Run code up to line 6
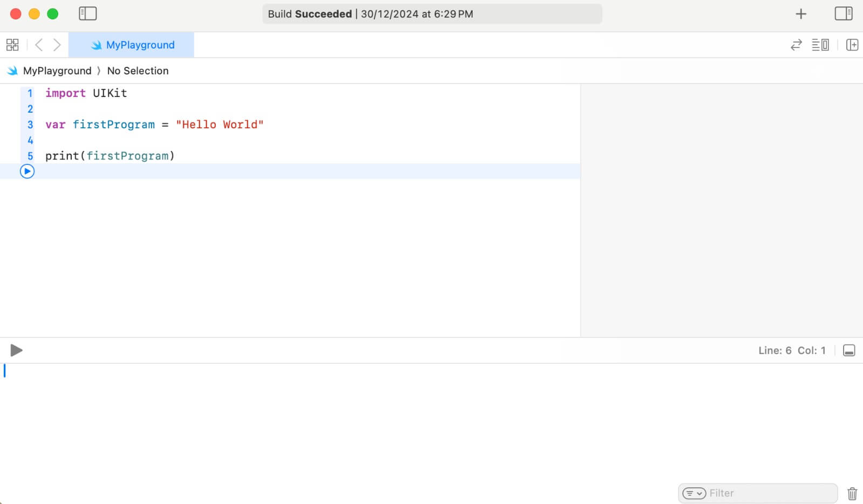Image resolution: width=863 pixels, height=504 pixels. 27,171
